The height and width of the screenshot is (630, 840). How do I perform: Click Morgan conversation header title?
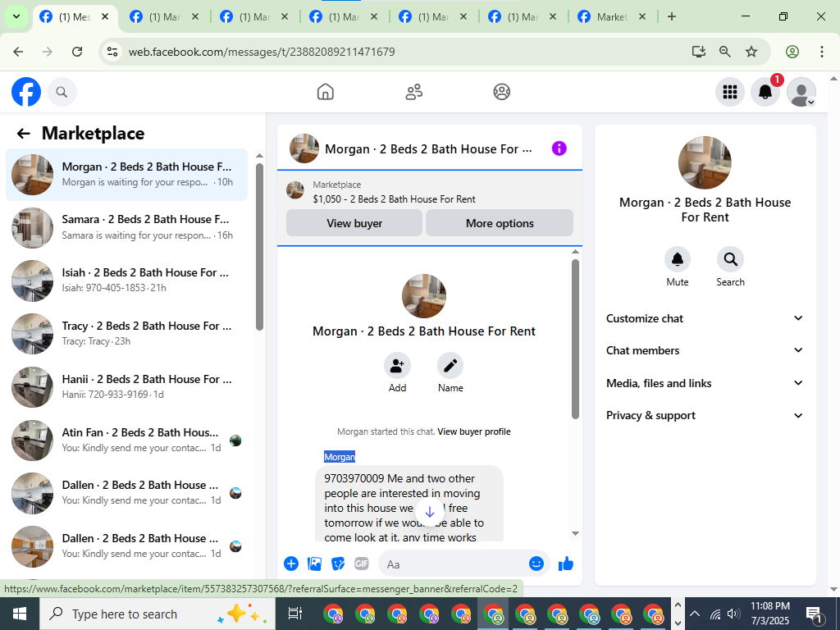tap(428, 149)
